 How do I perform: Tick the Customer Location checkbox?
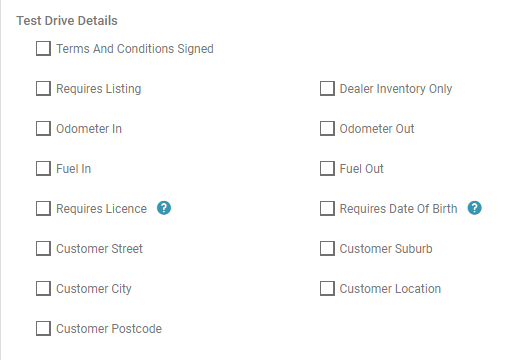pos(327,288)
